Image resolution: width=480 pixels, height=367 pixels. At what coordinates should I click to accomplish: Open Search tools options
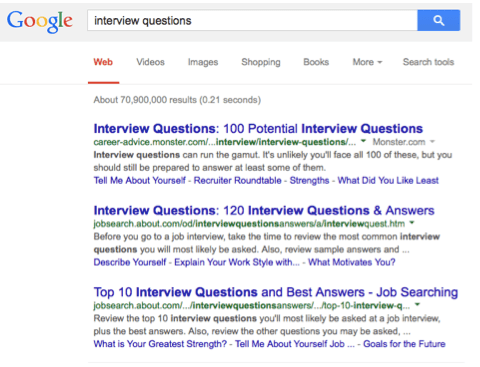[428, 62]
